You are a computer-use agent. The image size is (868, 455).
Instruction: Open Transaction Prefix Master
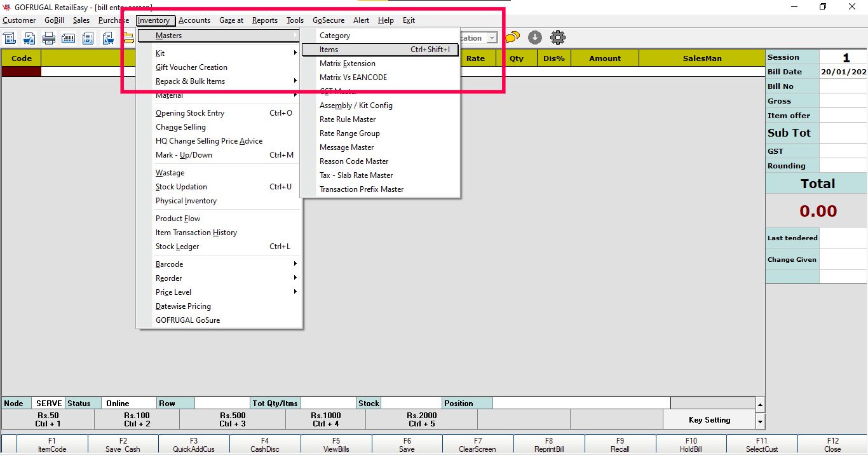click(380, 189)
